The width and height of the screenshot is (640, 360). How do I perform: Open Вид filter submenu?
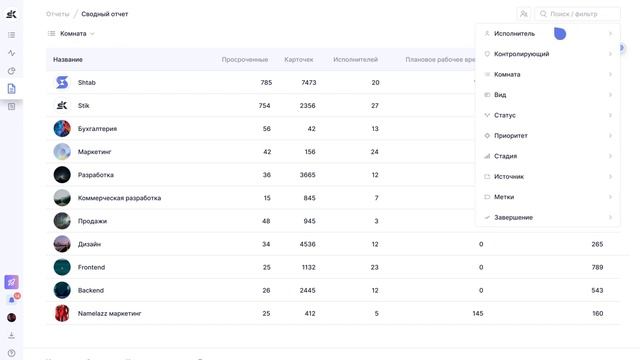pos(548,95)
